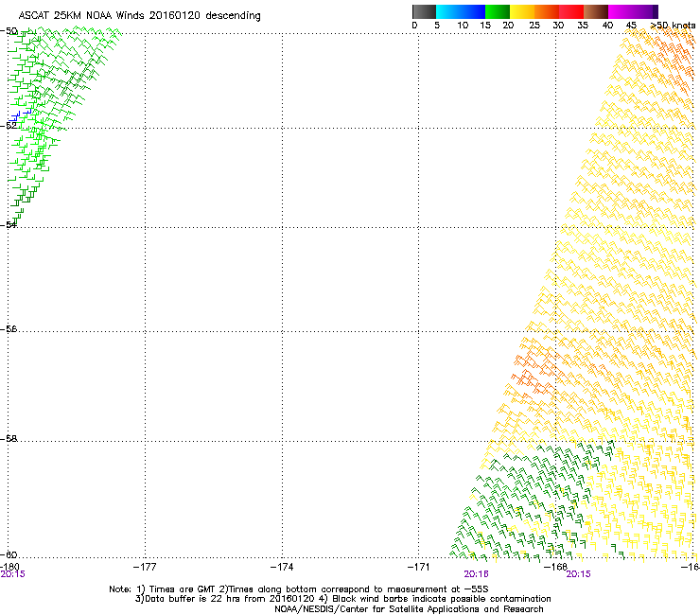
Task: Click the longitude label -174
Action: pyautogui.click(x=282, y=567)
